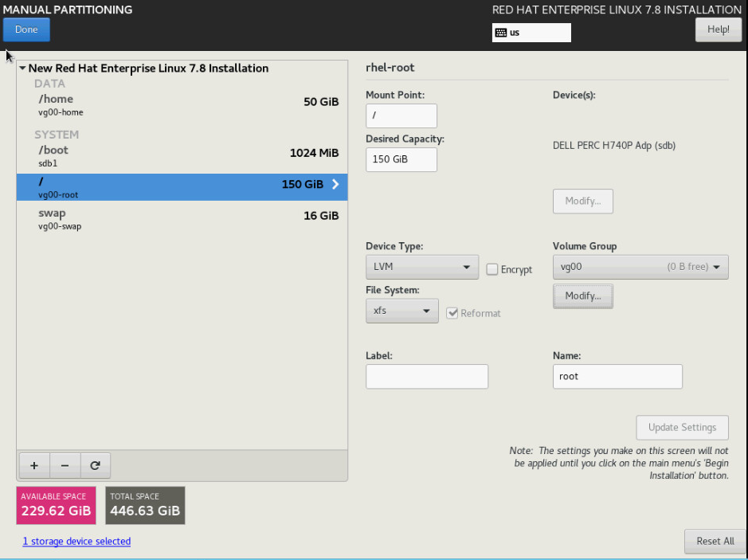The width and height of the screenshot is (748, 560).
Task: Click the TOTAL SPACE 446.63 GiB box
Action: pos(145,506)
